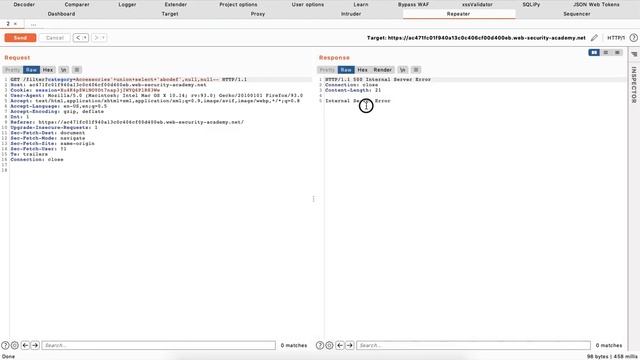
Task: Open the SQLiPy tab
Action: click(x=531, y=4)
